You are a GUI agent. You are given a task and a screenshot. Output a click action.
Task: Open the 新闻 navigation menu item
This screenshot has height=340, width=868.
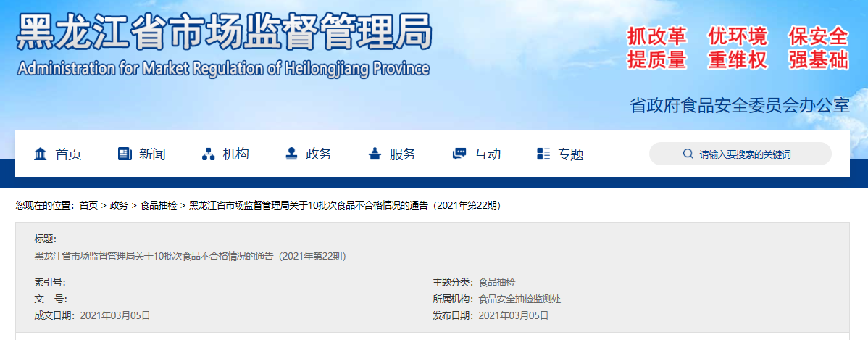[x=153, y=154]
